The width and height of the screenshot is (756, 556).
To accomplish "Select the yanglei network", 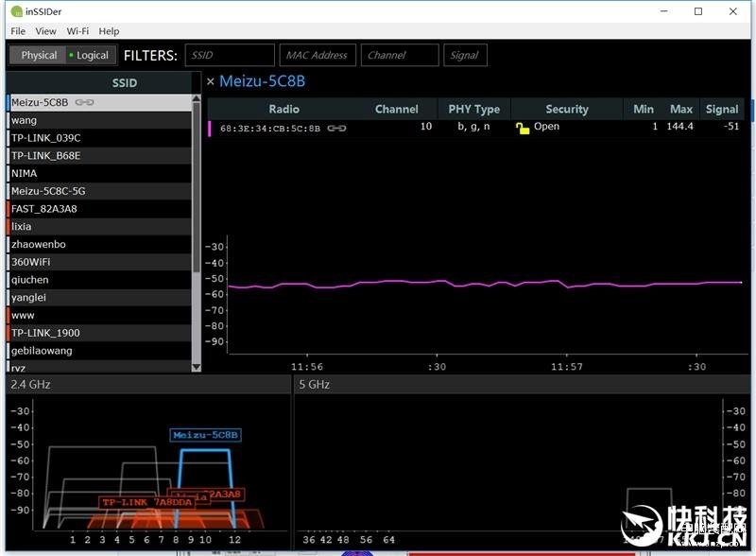I will click(99, 297).
